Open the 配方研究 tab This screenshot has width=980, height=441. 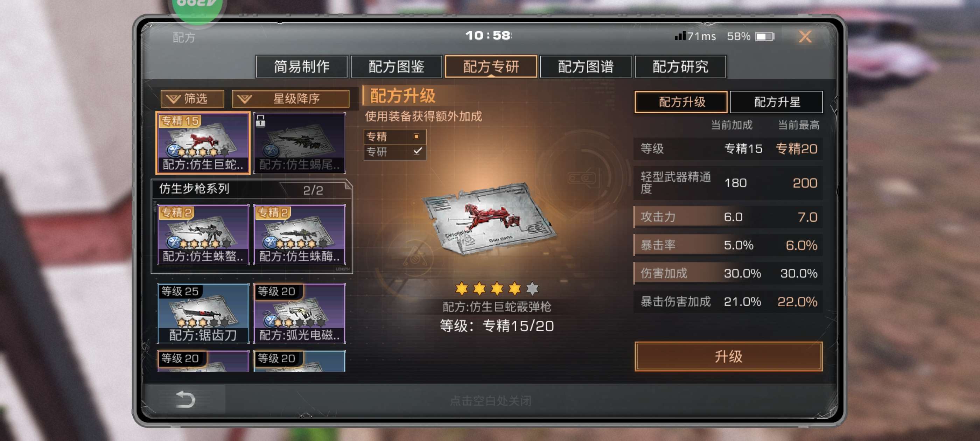coord(680,66)
